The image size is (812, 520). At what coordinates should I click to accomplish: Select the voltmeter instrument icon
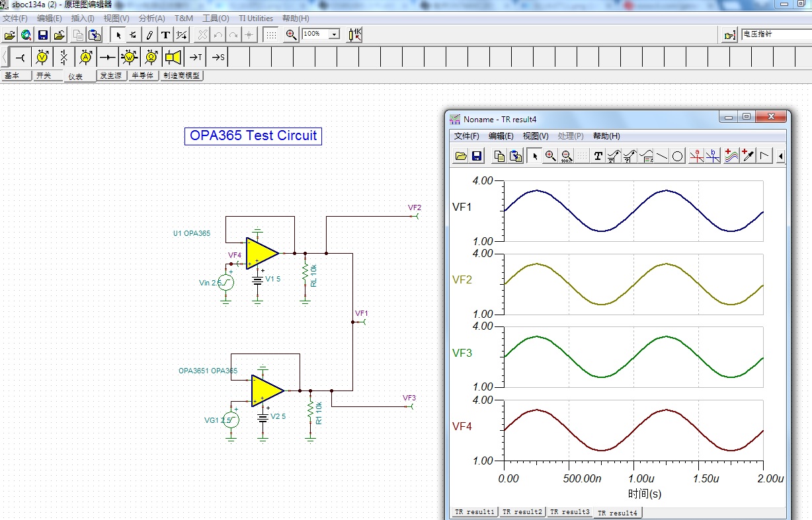click(x=42, y=57)
